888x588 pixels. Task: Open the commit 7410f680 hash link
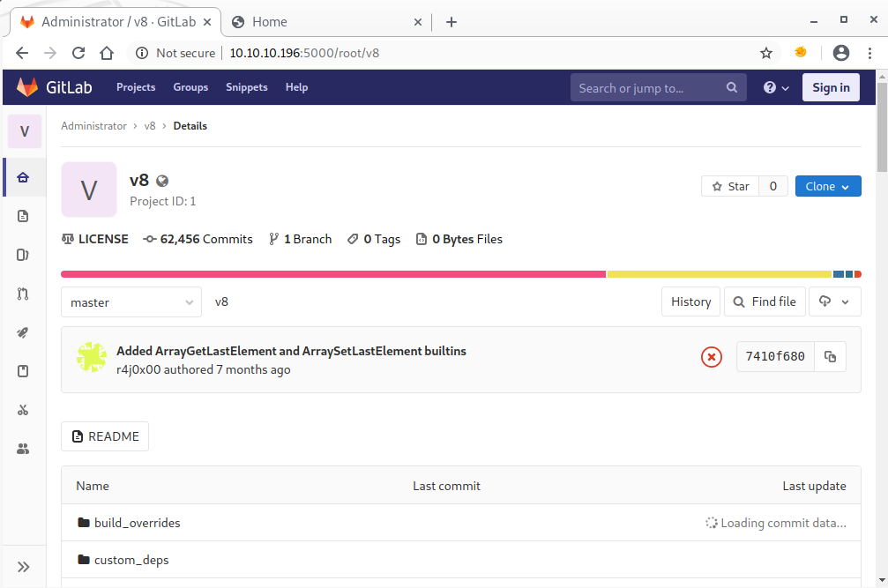[x=775, y=356]
